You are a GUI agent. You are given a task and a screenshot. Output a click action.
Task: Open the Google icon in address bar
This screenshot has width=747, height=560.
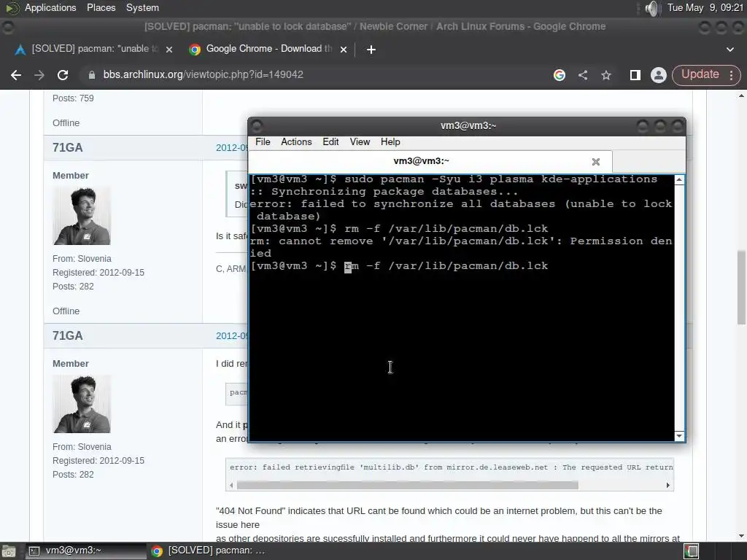coord(560,75)
